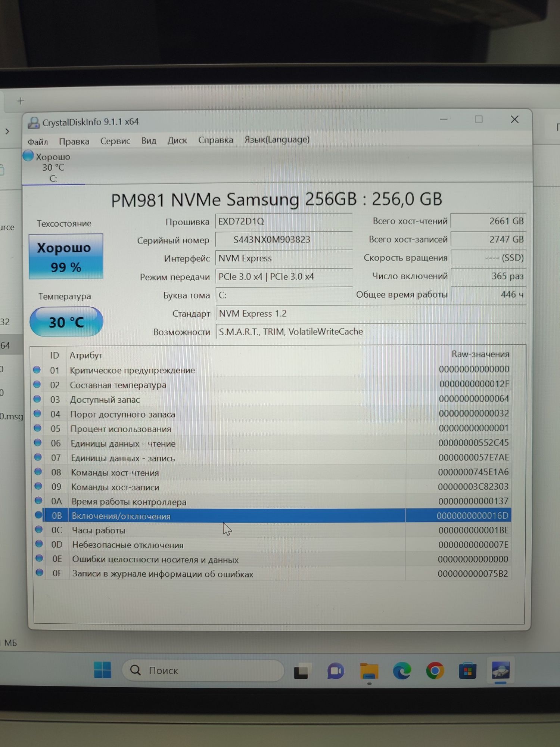Select the Составная температура attribute name

click(x=118, y=385)
